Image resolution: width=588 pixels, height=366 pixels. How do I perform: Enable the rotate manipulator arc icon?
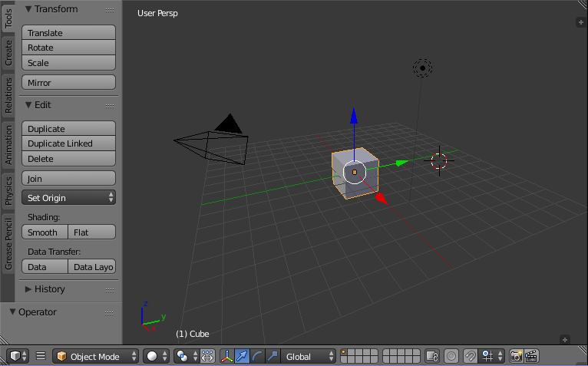pos(257,356)
